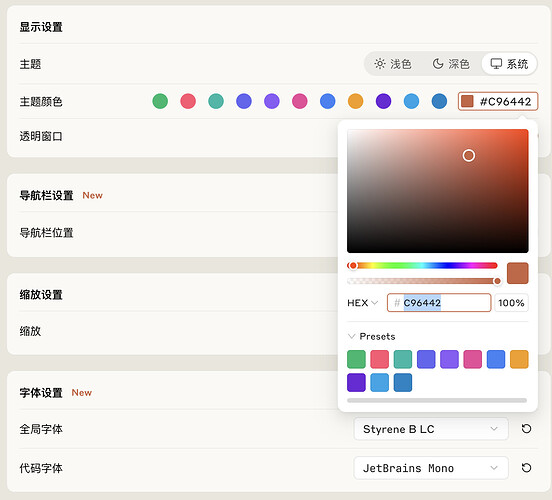Choose the pink theme color circle
This screenshot has height=500, width=552.
(300, 101)
